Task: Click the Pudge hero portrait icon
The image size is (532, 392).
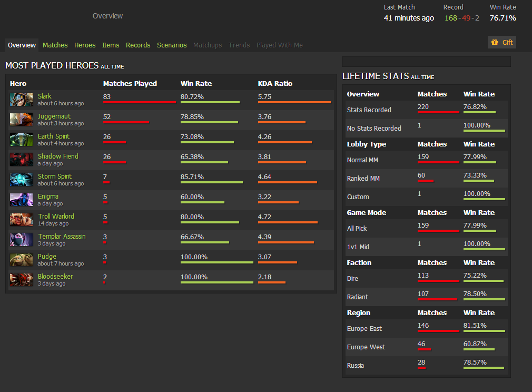Action: click(21, 260)
